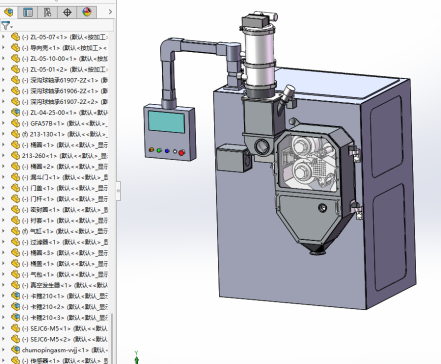This screenshot has height=364, width=441.
Task: Switch to the ConfigurationManager tab
Action: 48,12
